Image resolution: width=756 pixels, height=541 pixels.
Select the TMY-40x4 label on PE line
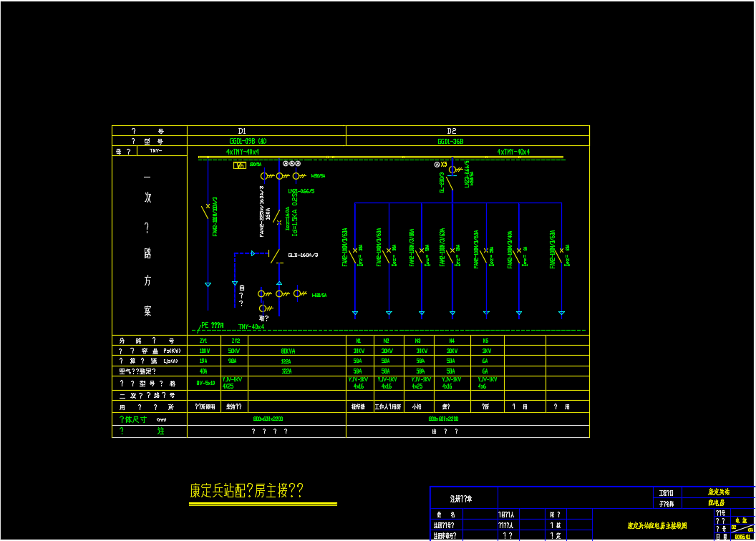tap(251, 326)
